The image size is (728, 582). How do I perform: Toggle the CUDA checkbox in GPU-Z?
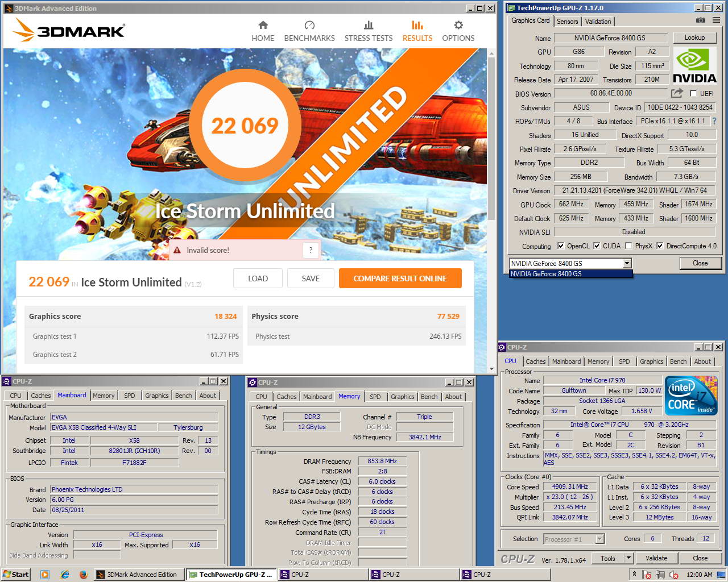[x=597, y=246]
